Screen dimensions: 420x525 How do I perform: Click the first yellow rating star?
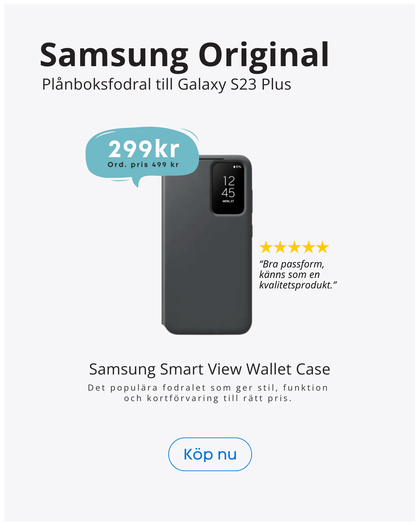pyautogui.click(x=266, y=247)
